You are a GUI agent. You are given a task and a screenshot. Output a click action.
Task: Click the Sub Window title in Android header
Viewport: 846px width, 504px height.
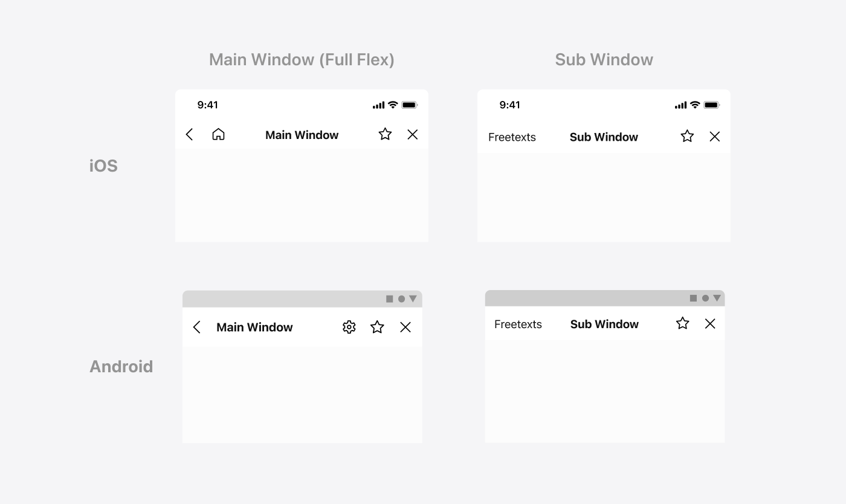(604, 324)
